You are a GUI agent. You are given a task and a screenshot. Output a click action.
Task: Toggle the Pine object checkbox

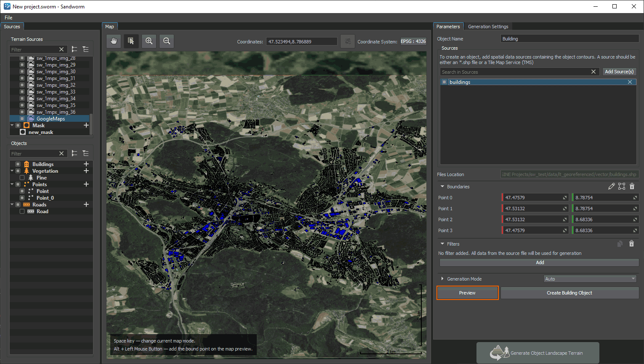click(x=22, y=178)
